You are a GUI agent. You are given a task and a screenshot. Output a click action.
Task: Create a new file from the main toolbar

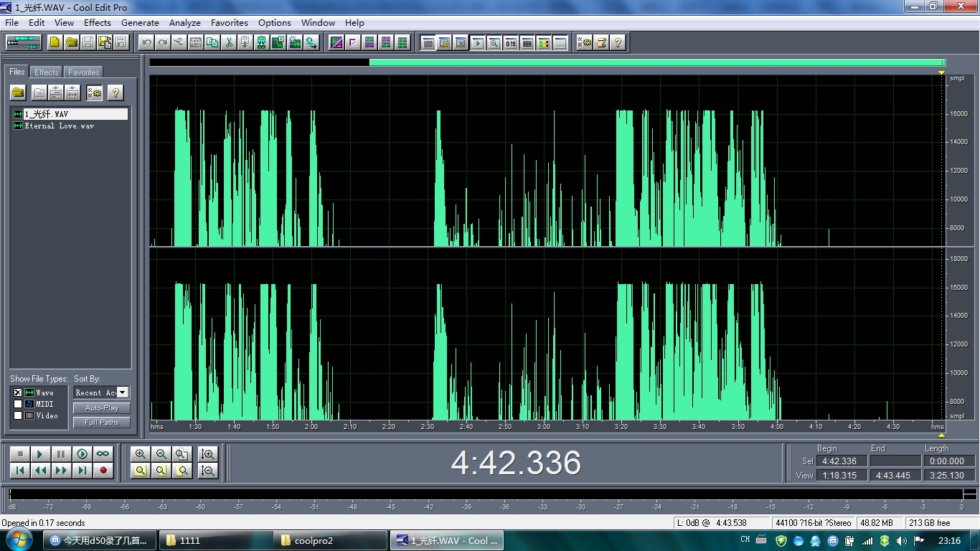(x=55, y=42)
